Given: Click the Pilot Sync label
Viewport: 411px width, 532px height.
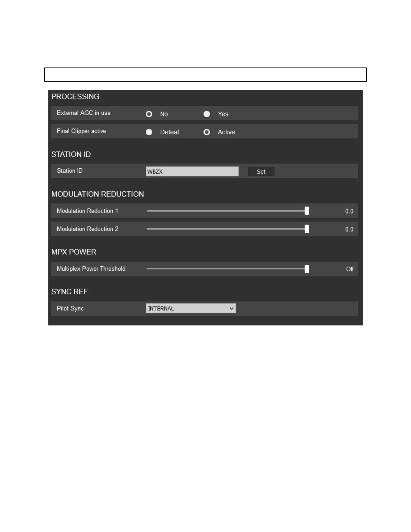Looking at the screenshot, I should (x=70, y=308).
